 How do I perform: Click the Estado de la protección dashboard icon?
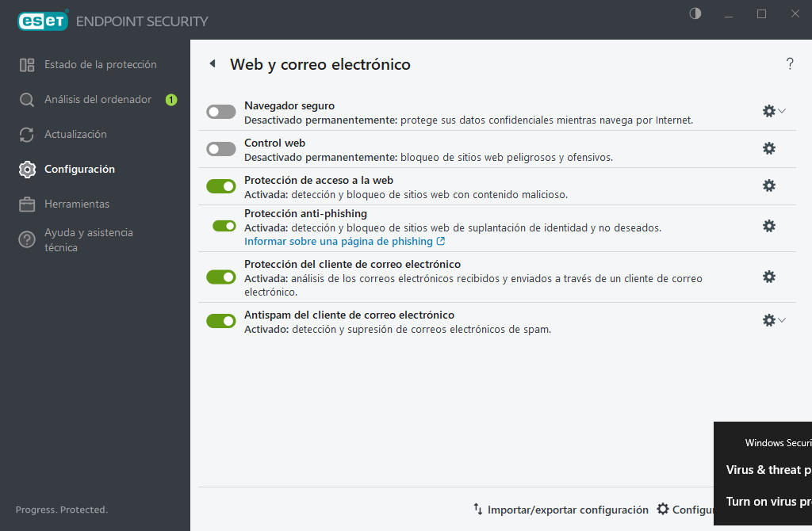pyautogui.click(x=27, y=65)
